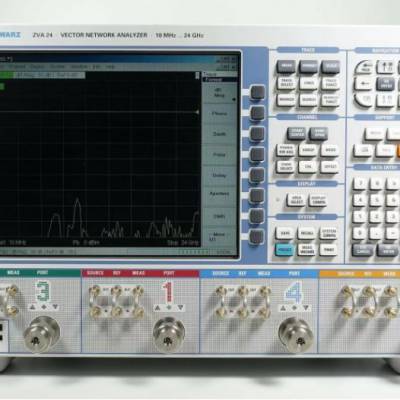400x400 pixels.
Task: Select the Delay format softkey
Action: 219,175
